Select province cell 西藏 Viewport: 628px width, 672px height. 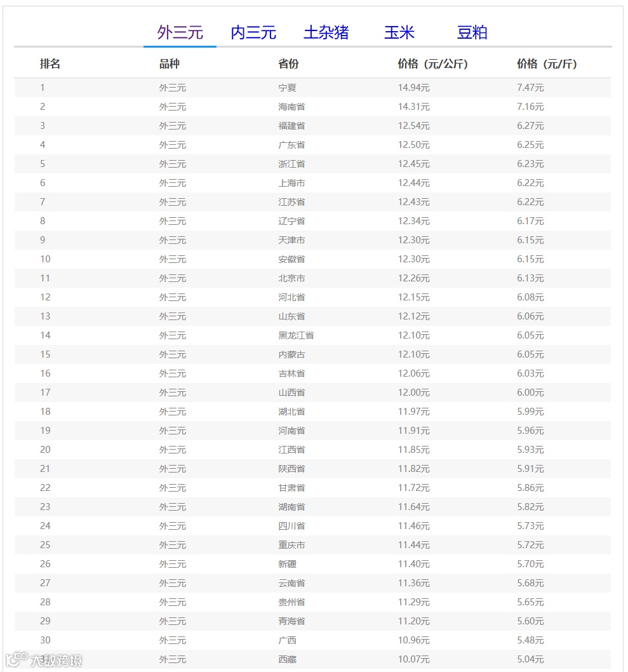click(287, 659)
